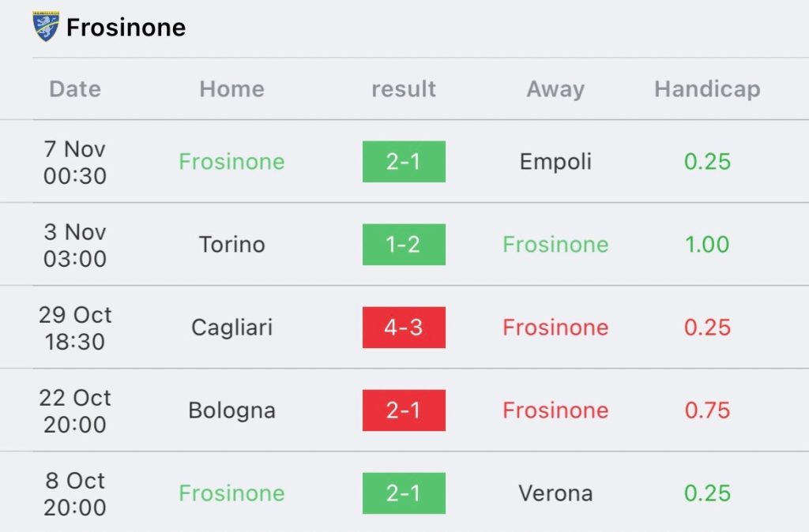Select the Away column header
Viewport: 809px width, 532px height.
[555, 89]
